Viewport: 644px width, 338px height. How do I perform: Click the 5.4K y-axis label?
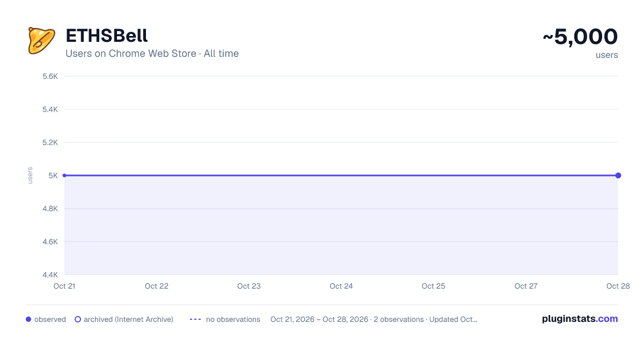(50, 109)
